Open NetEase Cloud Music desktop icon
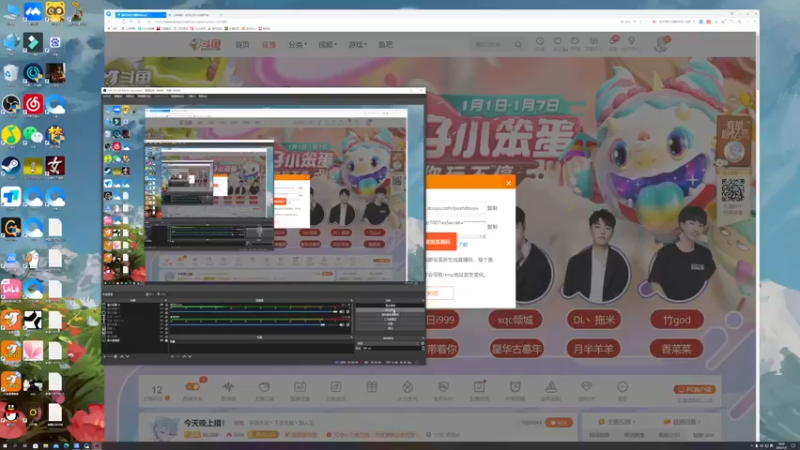 (33, 104)
